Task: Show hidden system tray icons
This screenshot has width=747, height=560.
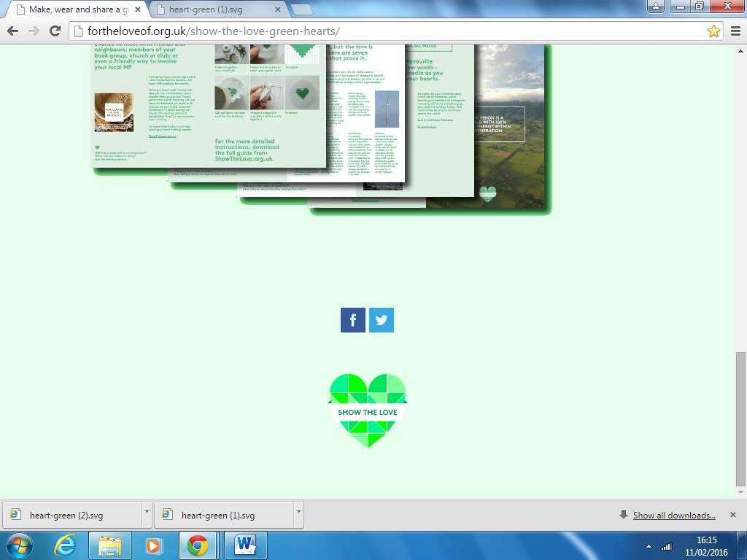Action: [x=649, y=545]
